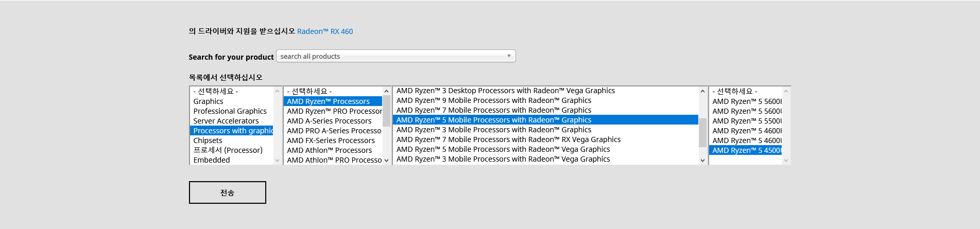Select AMD Ryzen™ PRO Processors family
This screenshot has height=229, width=980.
[x=333, y=111]
